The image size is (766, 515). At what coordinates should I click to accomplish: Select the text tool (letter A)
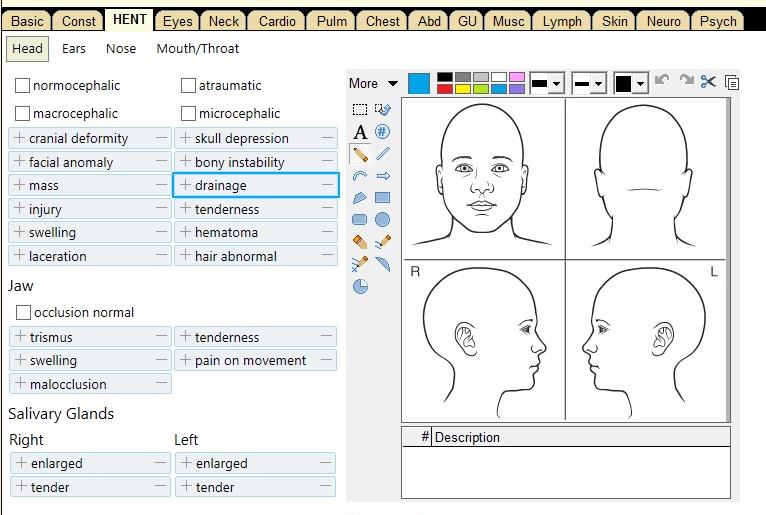360,132
